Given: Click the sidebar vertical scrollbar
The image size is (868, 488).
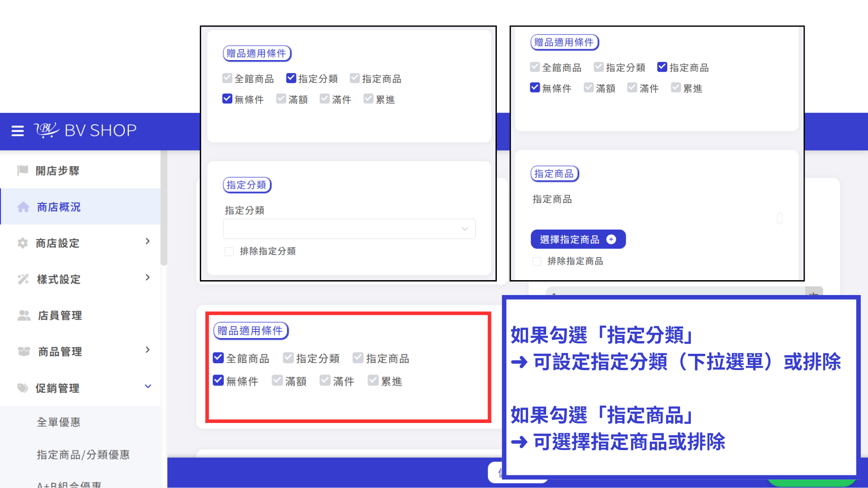Looking at the screenshot, I should [164, 208].
